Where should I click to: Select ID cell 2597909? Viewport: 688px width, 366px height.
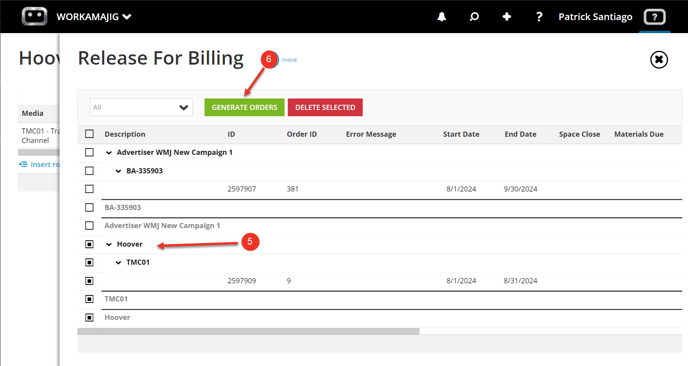tap(242, 281)
